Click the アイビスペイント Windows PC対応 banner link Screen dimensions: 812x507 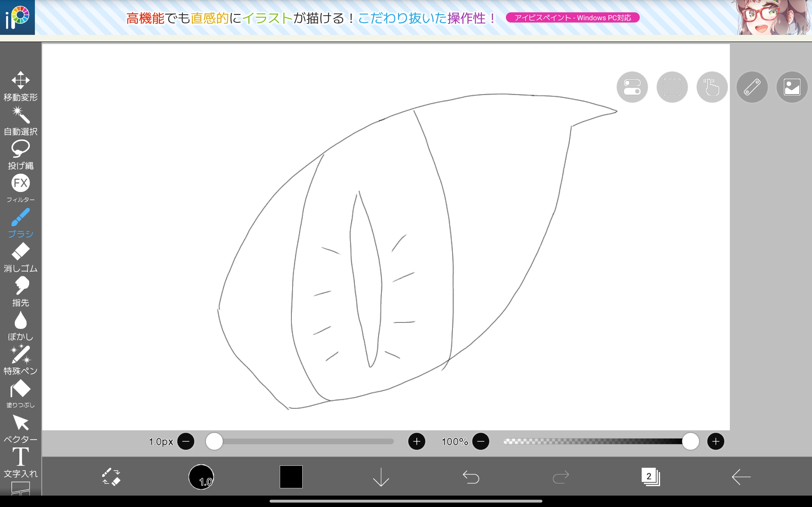pyautogui.click(x=573, y=18)
